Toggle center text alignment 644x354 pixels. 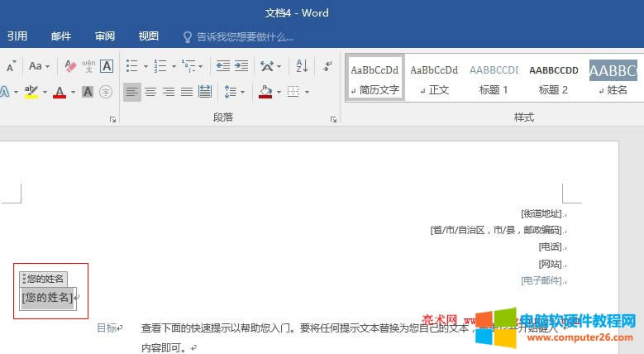coord(150,92)
